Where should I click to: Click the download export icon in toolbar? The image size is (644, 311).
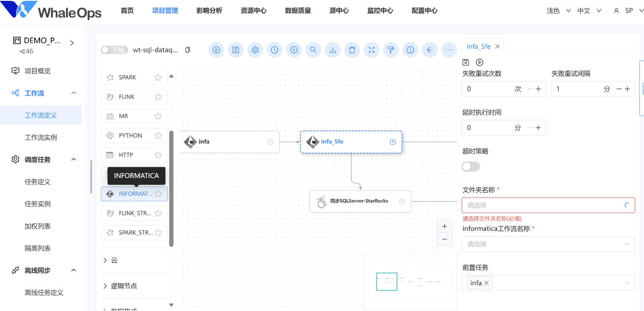point(333,50)
